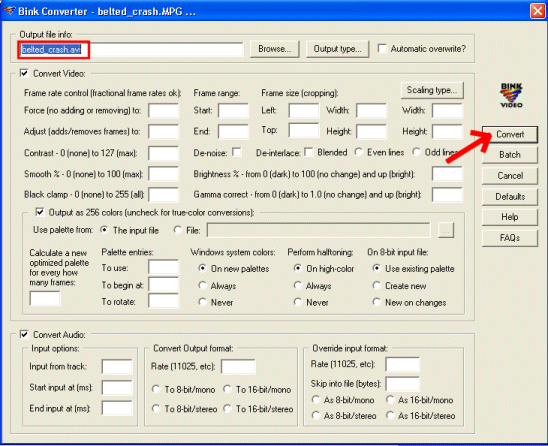This screenshot has width=548, height=446.
Task: Open the Scaling type options
Action: click(432, 90)
